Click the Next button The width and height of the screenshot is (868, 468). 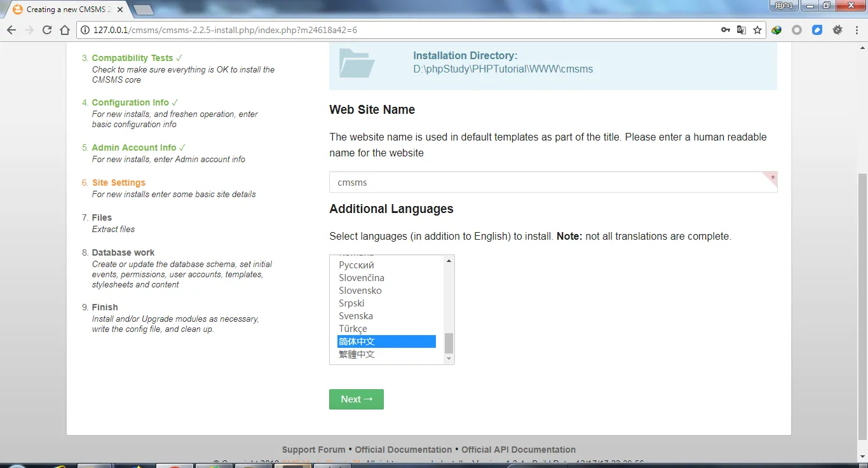pos(356,399)
